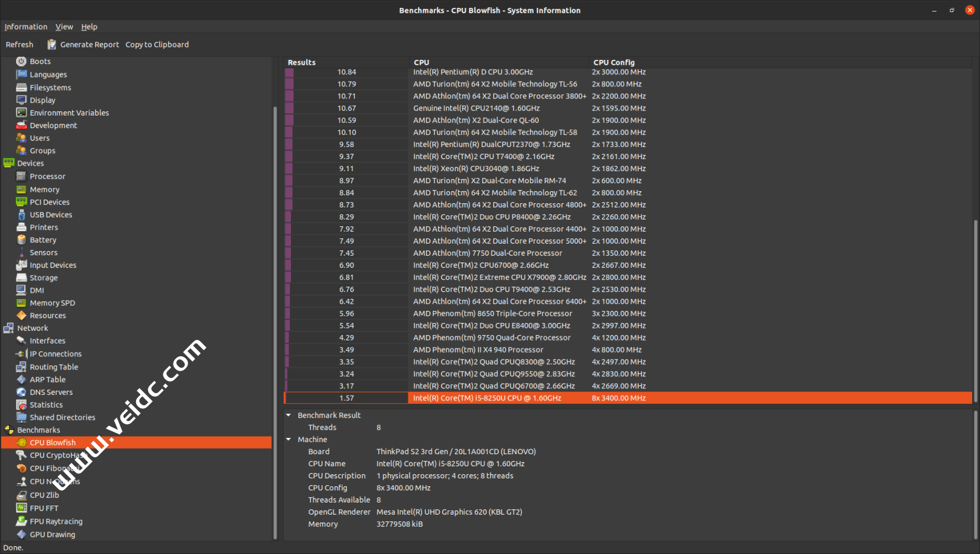Click the Generate Report toolbar icon
The image size is (980, 554).
coord(52,45)
